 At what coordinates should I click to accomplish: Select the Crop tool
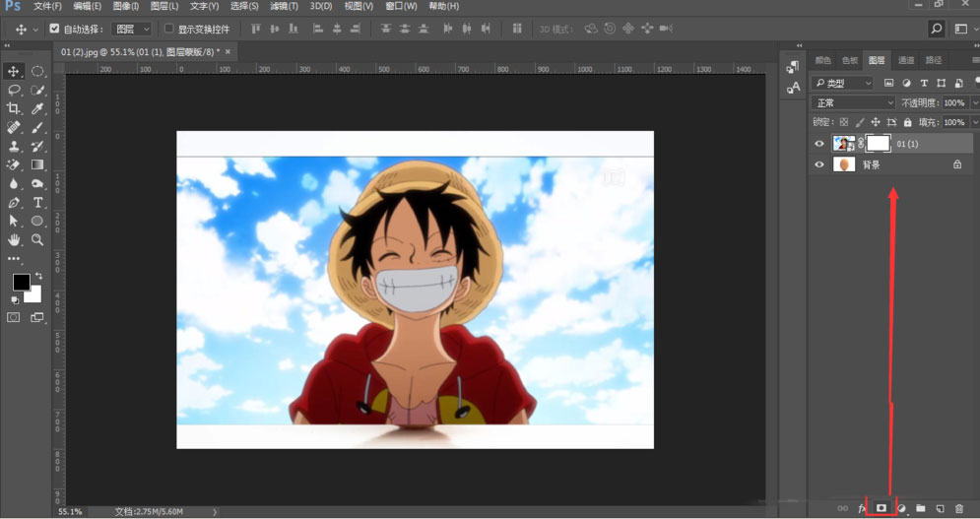[x=13, y=108]
